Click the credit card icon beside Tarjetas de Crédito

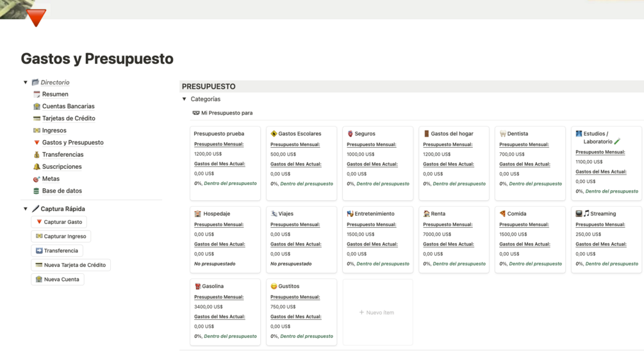tap(37, 118)
